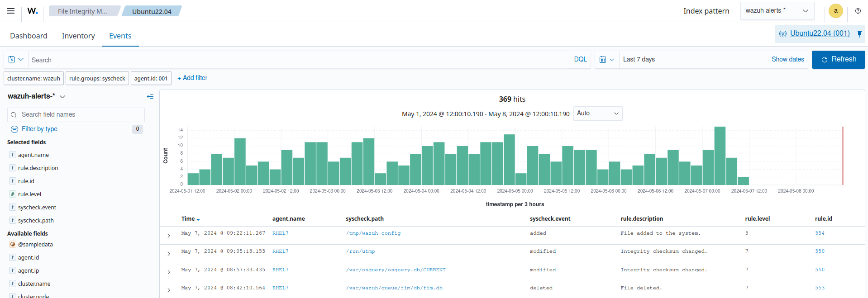Open the Auto interval dropdown
The width and height of the screenshot is (868, 298).
(x=597, y=114)
